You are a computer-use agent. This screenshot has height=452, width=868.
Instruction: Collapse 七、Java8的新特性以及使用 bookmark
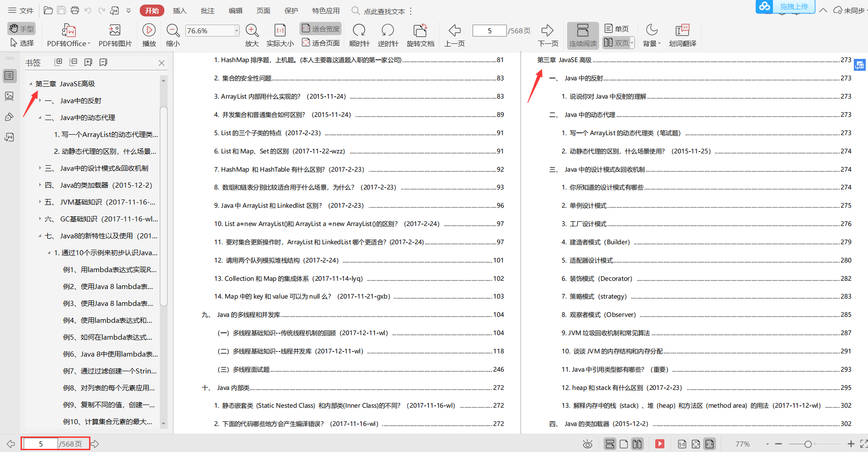point(40,236)
